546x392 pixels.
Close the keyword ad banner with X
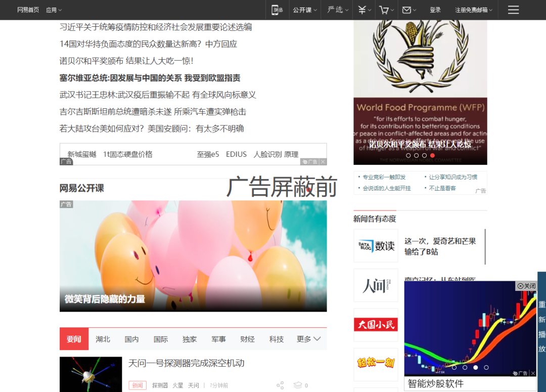(x=323, y=162)
